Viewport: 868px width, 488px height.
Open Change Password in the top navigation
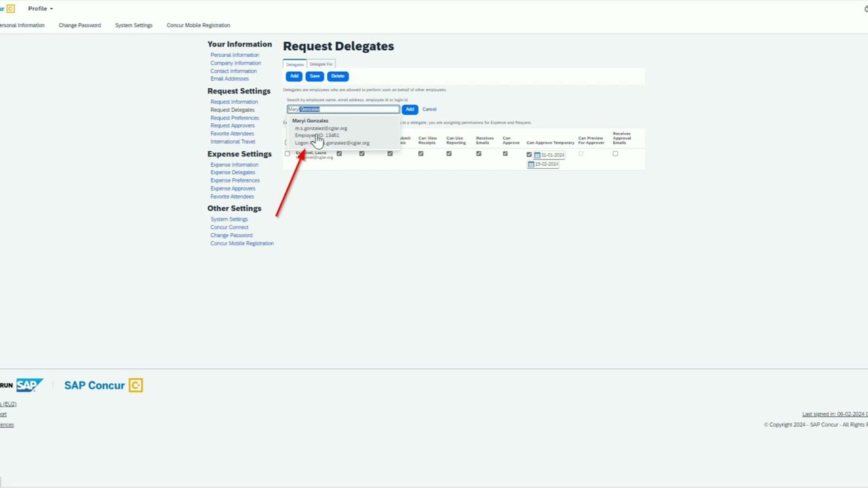(x=79, y=25)
